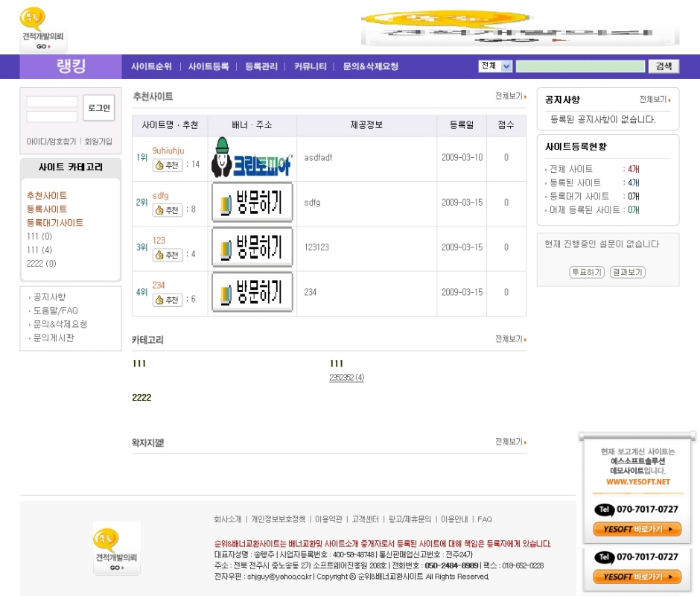Click the 추천 thumbs-up button for sdfg
This screenshot has height=596, width=700.
[168, 210]
